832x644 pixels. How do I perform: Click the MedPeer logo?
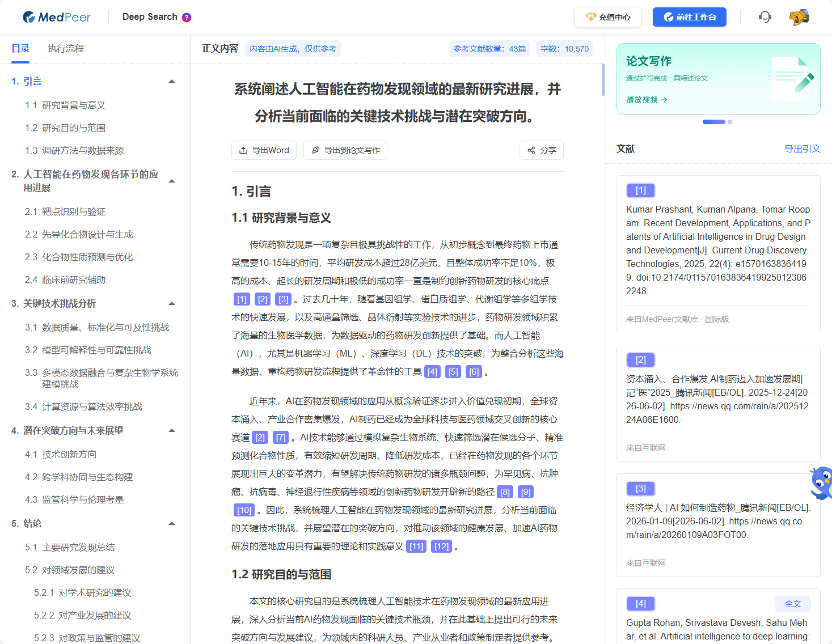tap(56, 17)
